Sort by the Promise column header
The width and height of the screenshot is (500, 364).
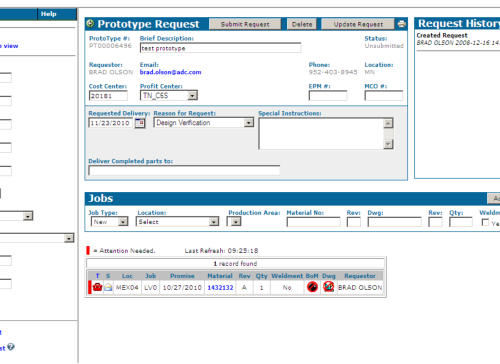pyautogui.click(x=182, y=276)
